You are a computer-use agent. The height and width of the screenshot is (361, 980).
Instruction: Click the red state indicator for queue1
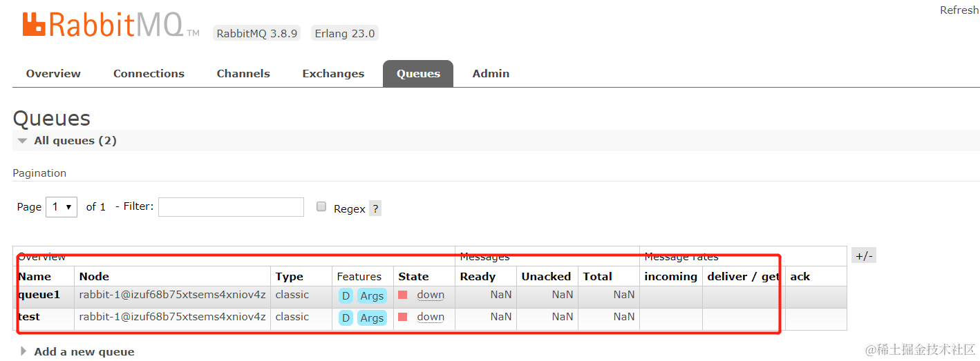402,295
